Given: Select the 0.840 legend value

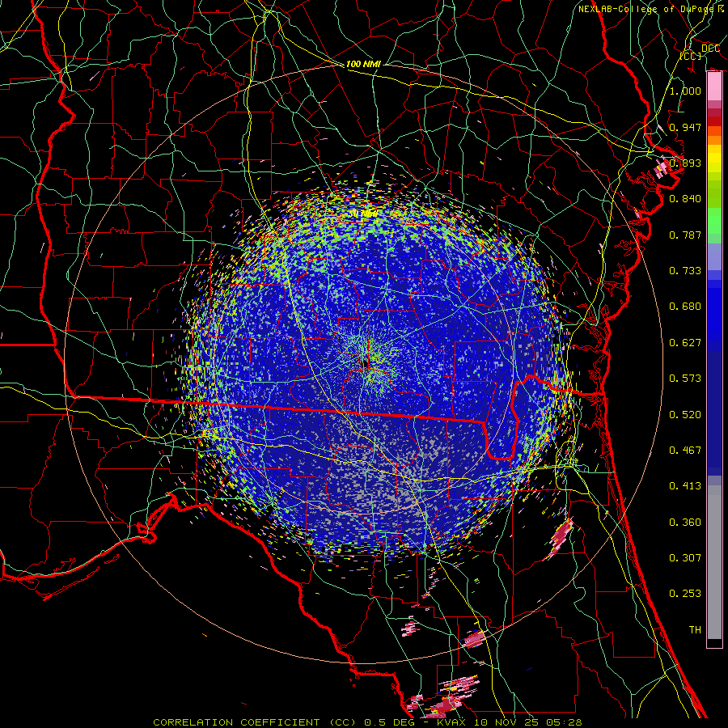Looking at the screenshot, I should (685, 198).
